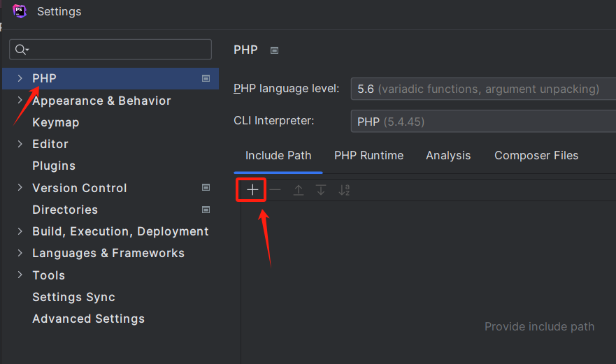Expand Appearance & Behavior node
The width and height of the screenshot is (616, 364).
coord(20,100)
